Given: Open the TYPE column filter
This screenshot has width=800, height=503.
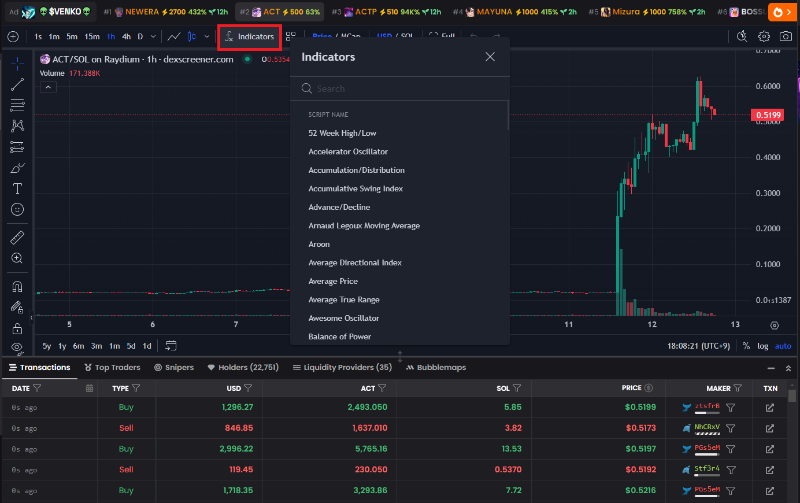Looking at the screenshot, I should 136,388.
